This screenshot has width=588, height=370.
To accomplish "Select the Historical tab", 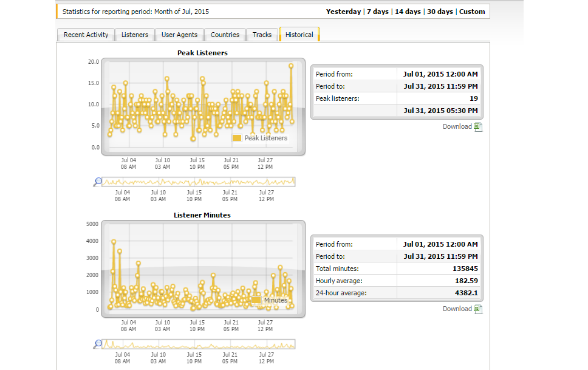I will 299,35.
